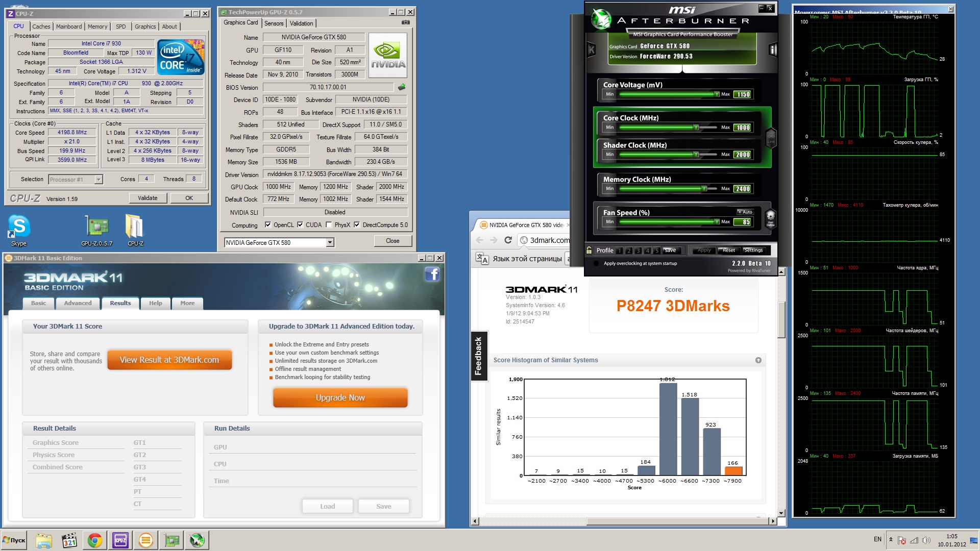Toggle DirectCompute 5.0 checkbox

[357, 224]
